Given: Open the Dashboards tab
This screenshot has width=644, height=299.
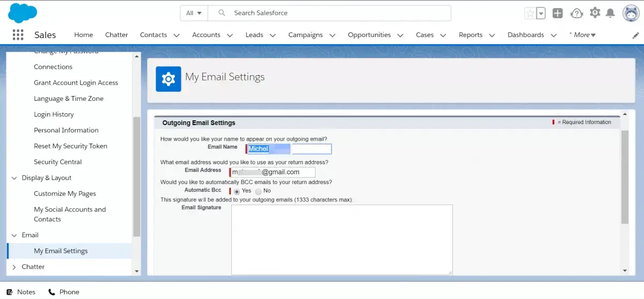Looking at the screenshot, I should [526, 35].
